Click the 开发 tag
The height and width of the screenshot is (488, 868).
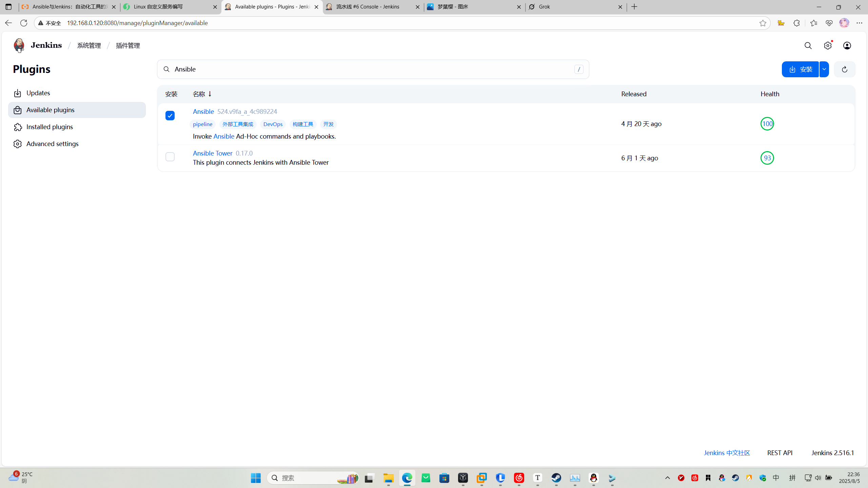tap(328, 124)
